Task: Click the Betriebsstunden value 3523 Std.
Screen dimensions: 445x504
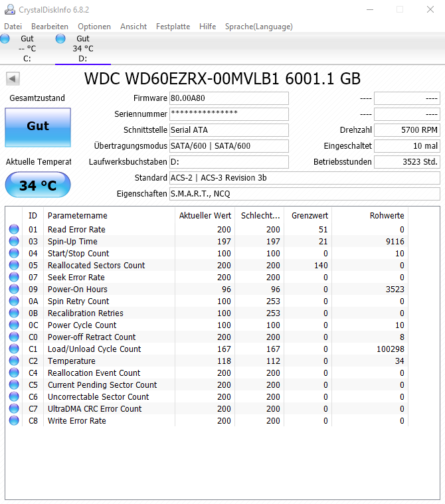Action: pos(406,161)
